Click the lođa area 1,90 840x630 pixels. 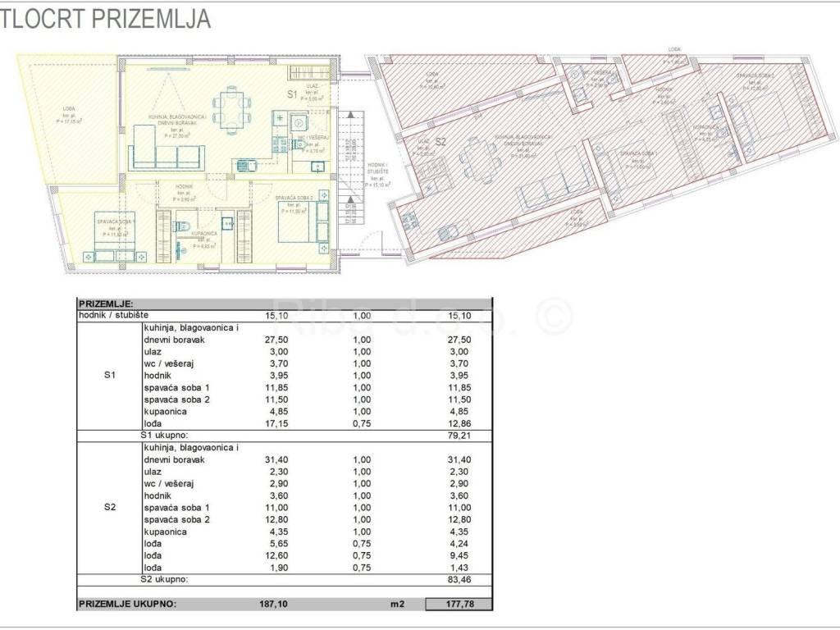click(279, 568)
